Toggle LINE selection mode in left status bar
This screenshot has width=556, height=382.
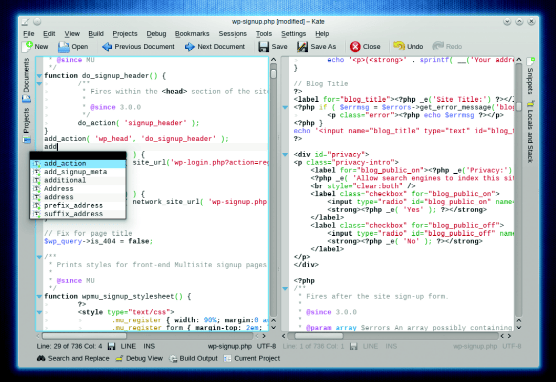pyautogui.click(x=128, y=346)
